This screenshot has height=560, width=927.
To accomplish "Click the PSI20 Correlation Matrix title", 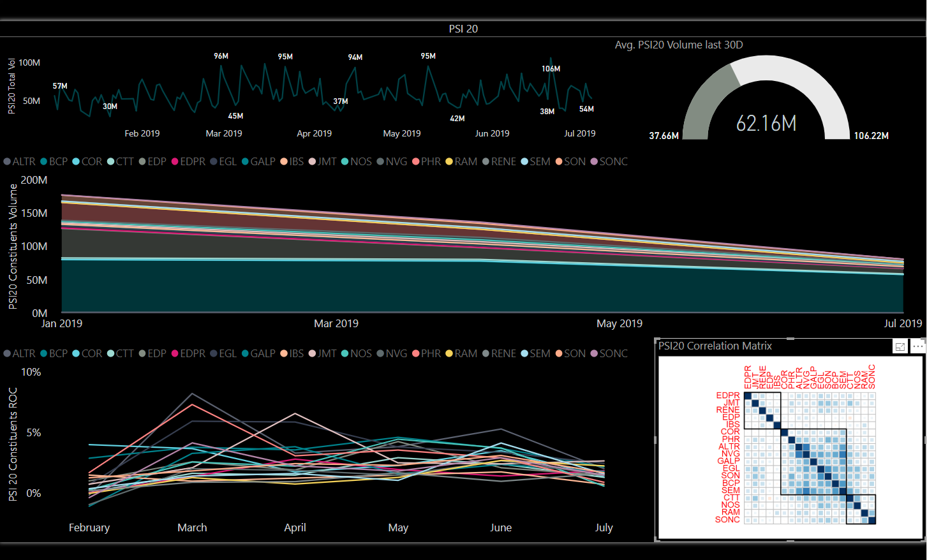I will coord(715,346).
